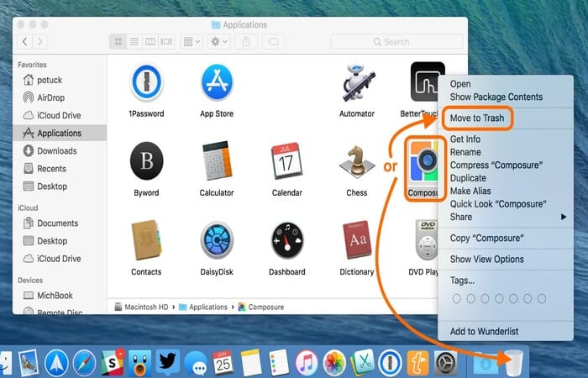Expand the Share submenu arrow
Screen dimensions: 588x378
pos(564,217)
